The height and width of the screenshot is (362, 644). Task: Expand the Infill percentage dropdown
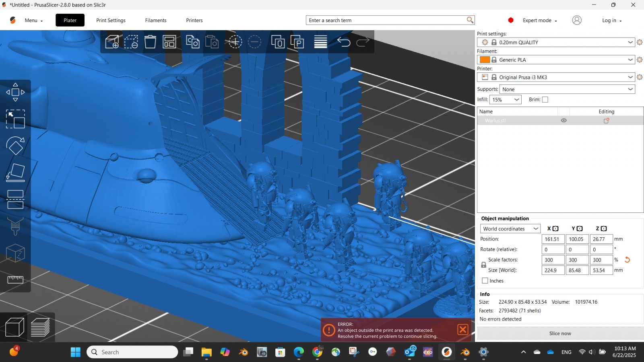coord(506,100)
